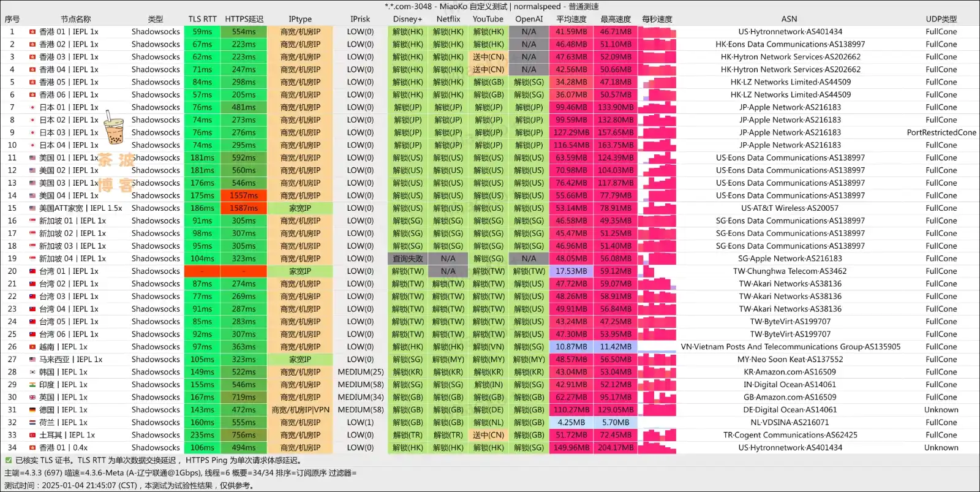
Task: Click the HTTPS延迟 column header
Action: [x=244, y=19]
